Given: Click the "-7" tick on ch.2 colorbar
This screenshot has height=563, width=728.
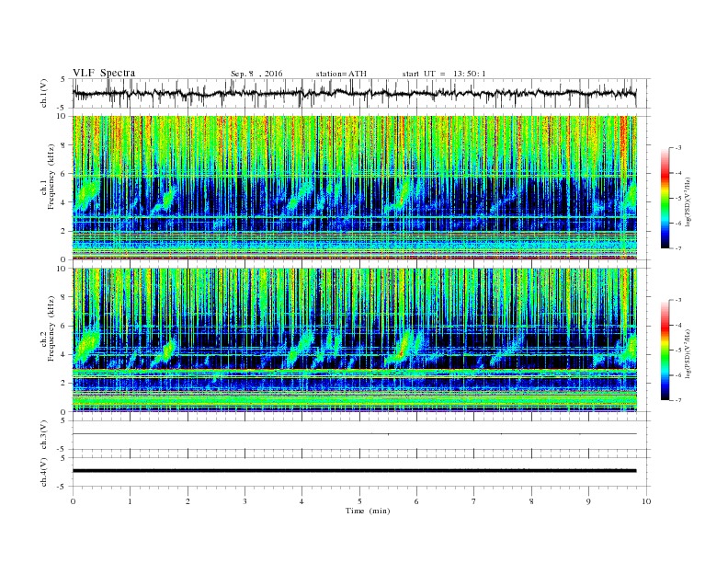Looking at the screenshot, I should (678, 400).
